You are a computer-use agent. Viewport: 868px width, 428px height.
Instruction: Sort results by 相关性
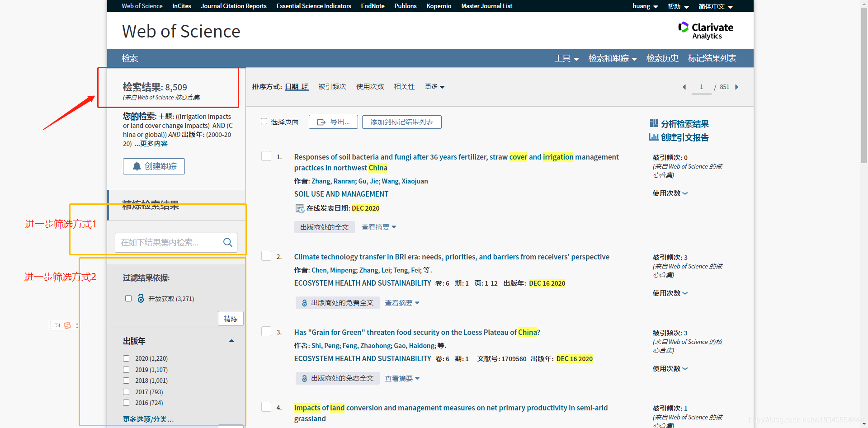[404, 86]
